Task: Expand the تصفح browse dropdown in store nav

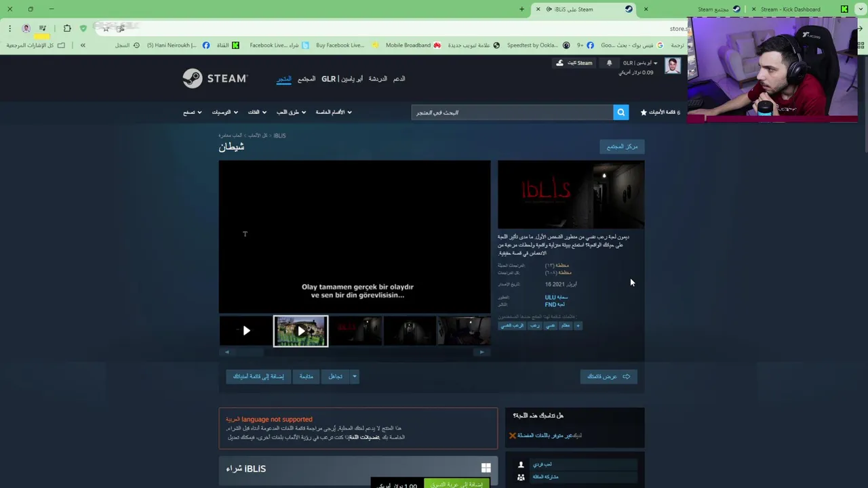Action: tap(193, 113)
